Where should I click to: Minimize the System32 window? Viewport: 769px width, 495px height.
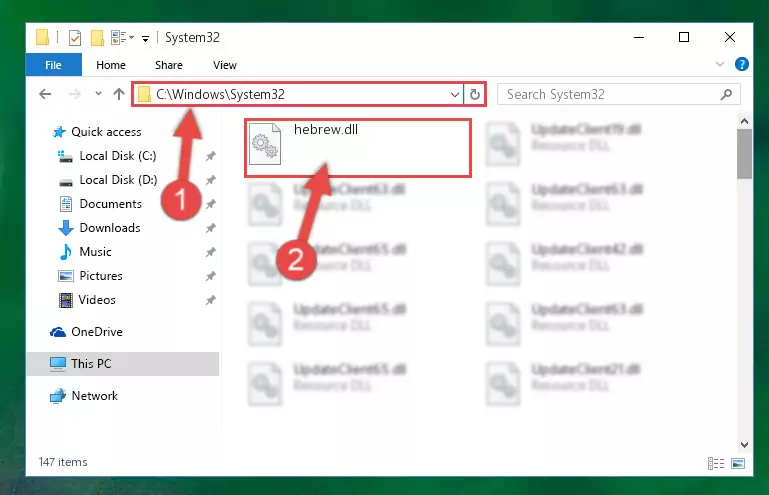[x=639, y=38]
